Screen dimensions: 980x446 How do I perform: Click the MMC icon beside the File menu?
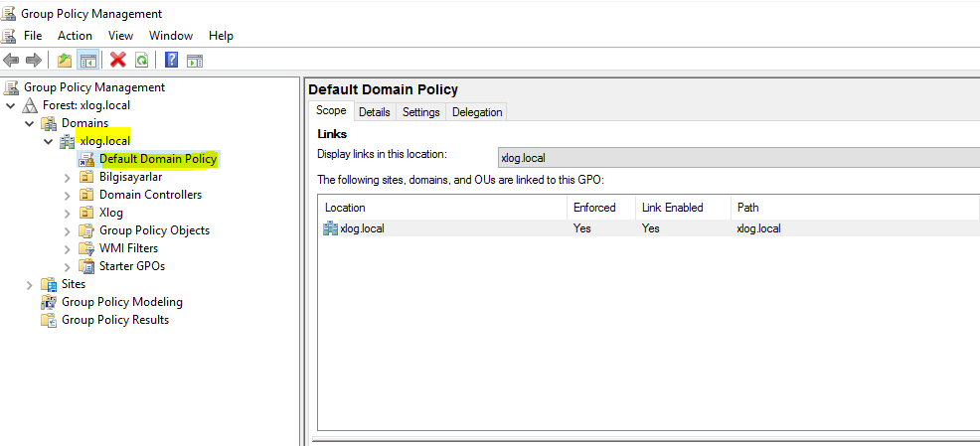point(9,36)
